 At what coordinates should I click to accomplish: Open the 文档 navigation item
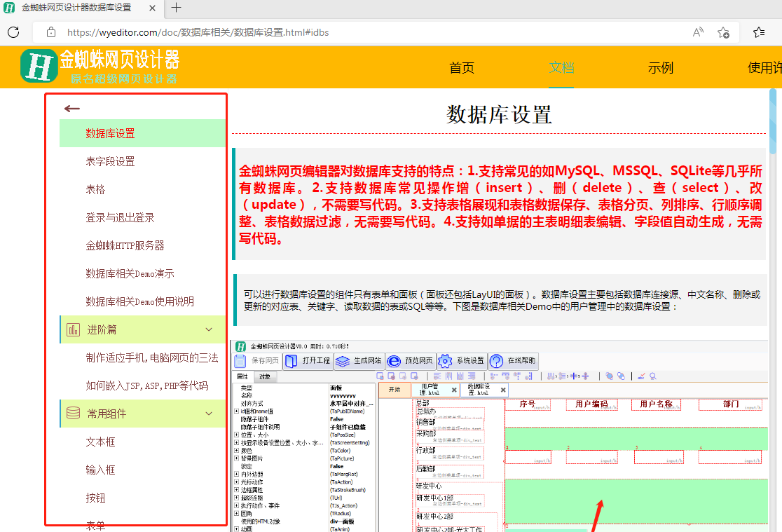tap(561, 67)
